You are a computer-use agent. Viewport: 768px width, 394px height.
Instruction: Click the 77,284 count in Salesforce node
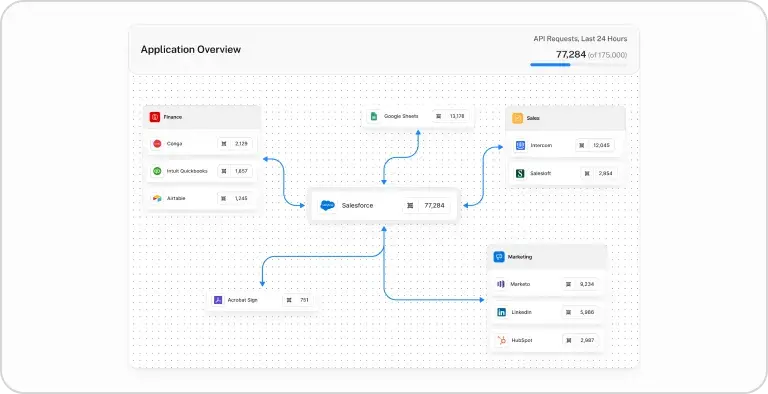click(x=434, y=205)
